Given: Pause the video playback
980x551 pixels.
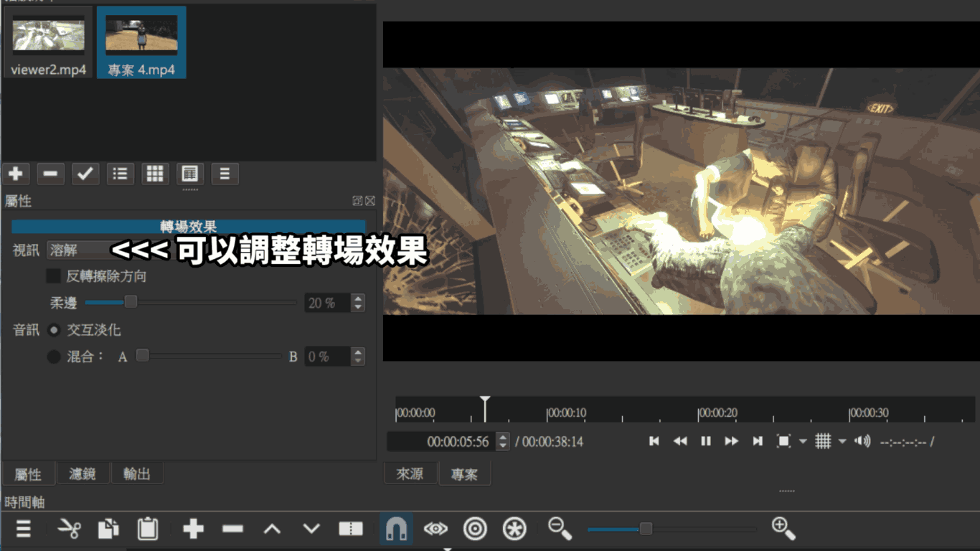Looking at the screenshot, I should tap(706, 441).
